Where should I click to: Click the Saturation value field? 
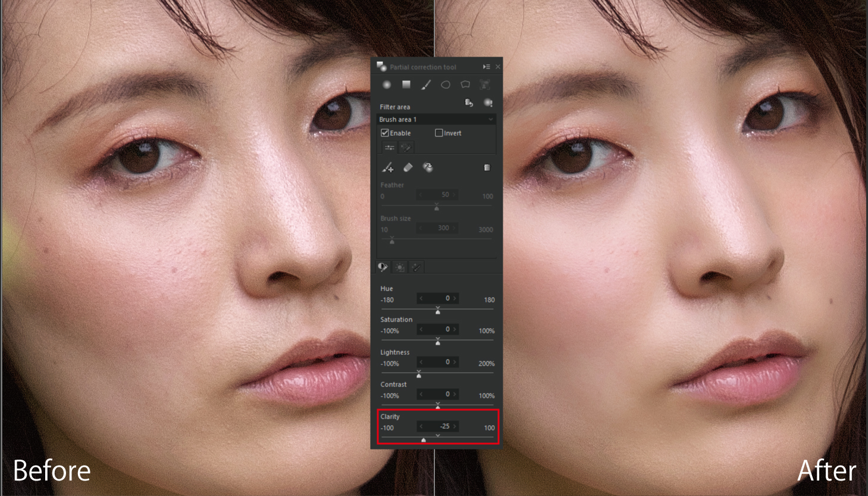pyautogui.click(x=438, y=329)
